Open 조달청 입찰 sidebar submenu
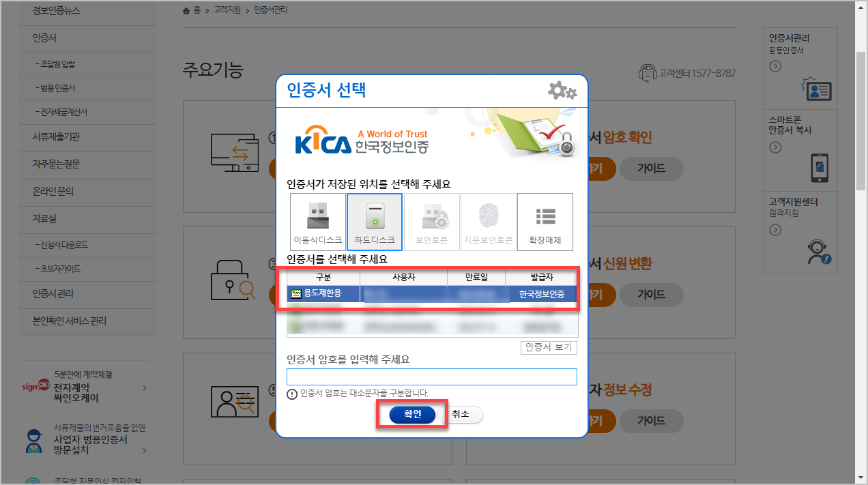 55,64
